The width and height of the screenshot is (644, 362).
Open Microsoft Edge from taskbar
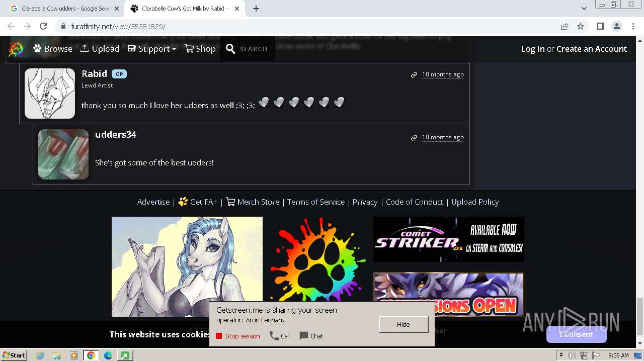(108, 355)
